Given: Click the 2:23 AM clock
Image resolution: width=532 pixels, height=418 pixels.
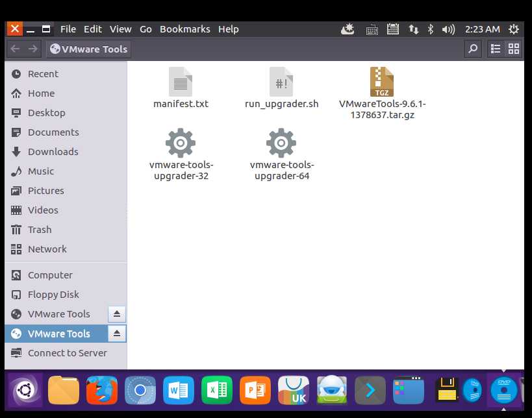Looking at the screenshot, I should click(482, 29).
